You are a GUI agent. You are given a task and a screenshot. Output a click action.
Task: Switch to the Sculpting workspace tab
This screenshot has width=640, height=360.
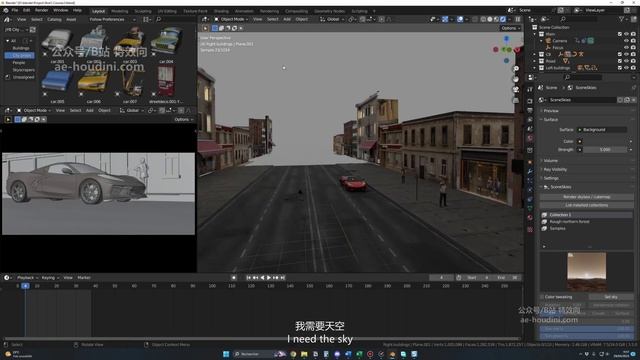[143, 11]
